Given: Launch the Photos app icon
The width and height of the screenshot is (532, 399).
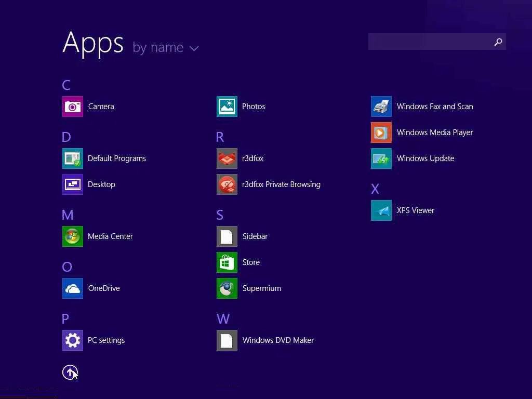Looking at the screenshot, I should [x=227, y=107].
